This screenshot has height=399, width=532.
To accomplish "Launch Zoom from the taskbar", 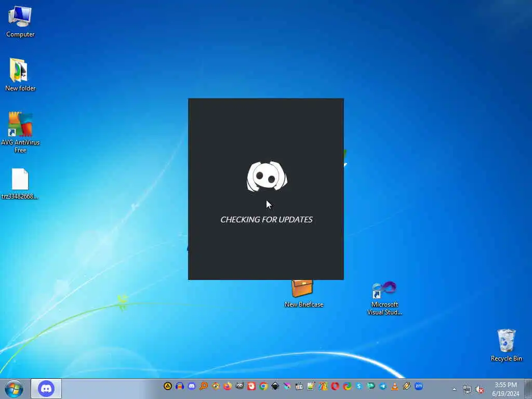I will [419, 386].
